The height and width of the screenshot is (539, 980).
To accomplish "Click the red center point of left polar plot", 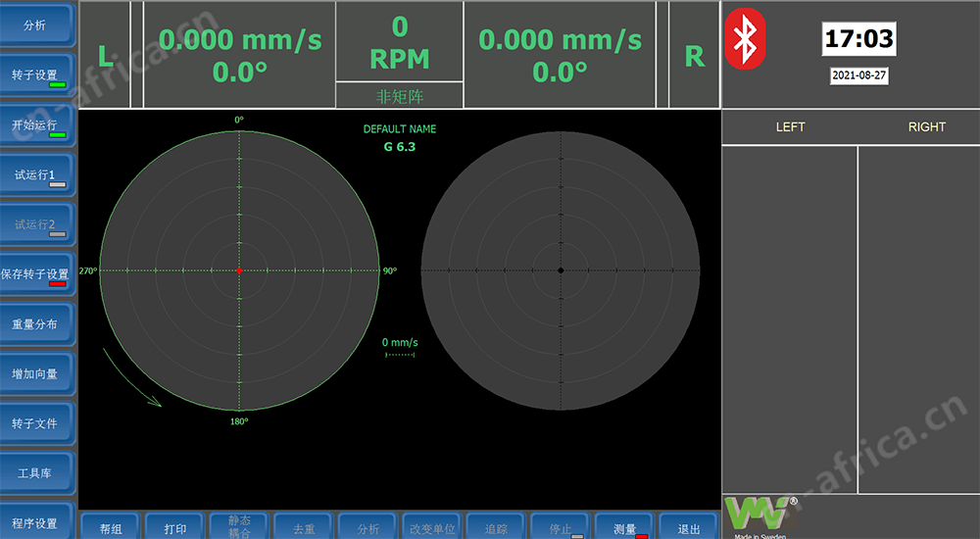I will (x=239, y=270).
